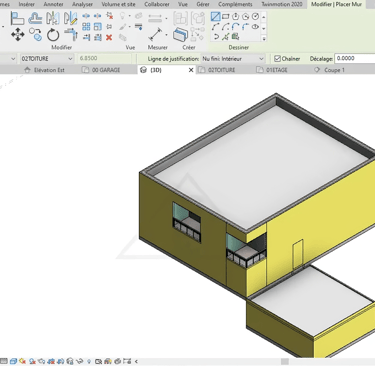Toggle visual style icon in view control bar

click(x=13, y=361)
